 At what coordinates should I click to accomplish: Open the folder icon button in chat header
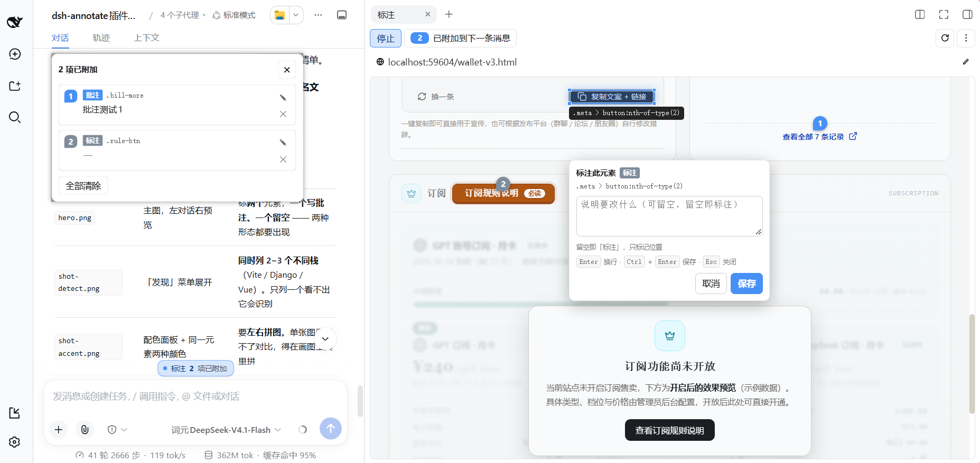pos(280,15)
